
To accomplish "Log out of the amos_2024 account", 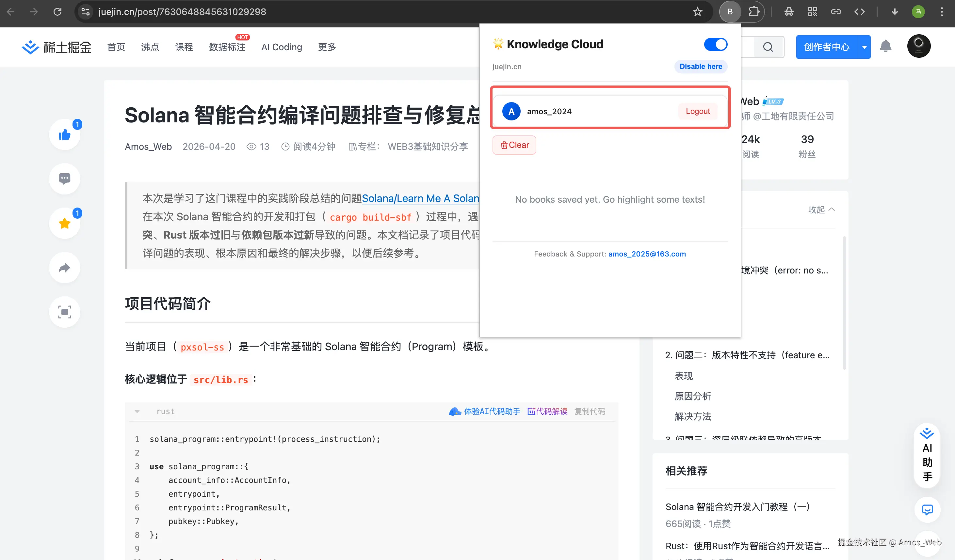I will pyautogui.click(x=697, y=111).
